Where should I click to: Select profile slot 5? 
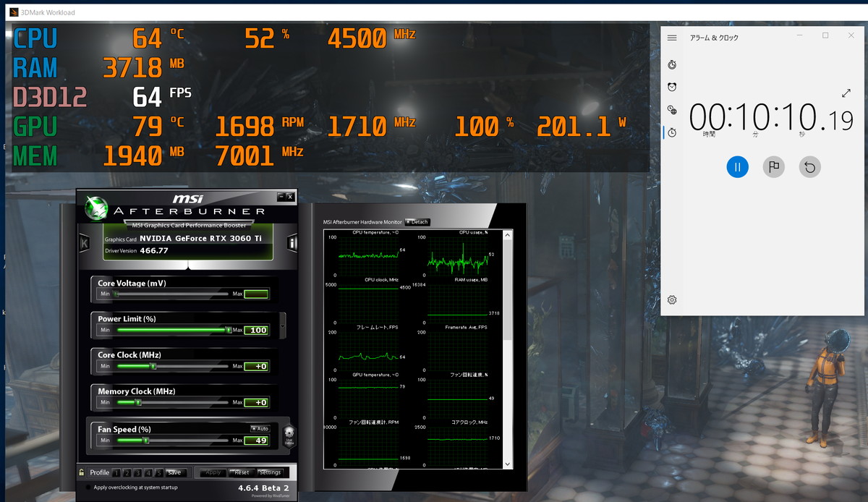point(158,473)
